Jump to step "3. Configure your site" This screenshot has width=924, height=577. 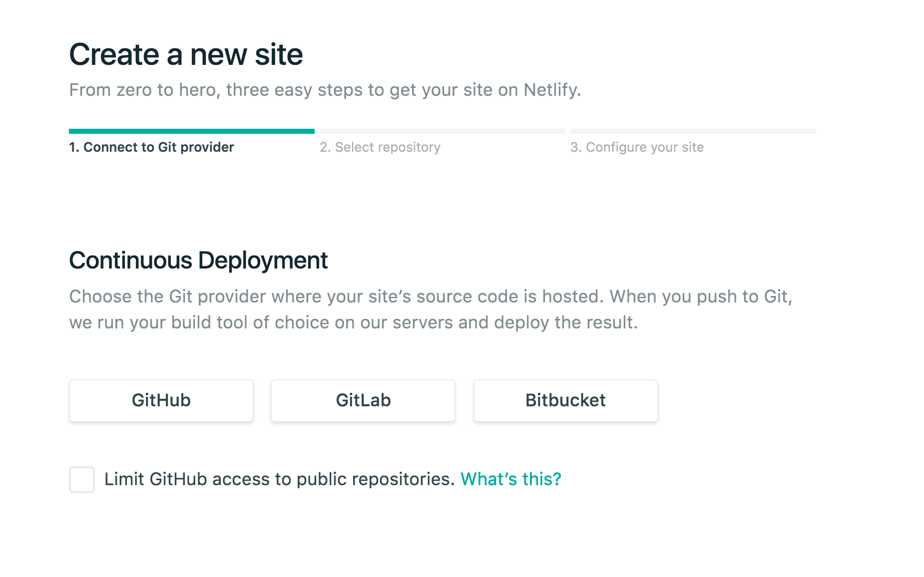pos(637,147)
